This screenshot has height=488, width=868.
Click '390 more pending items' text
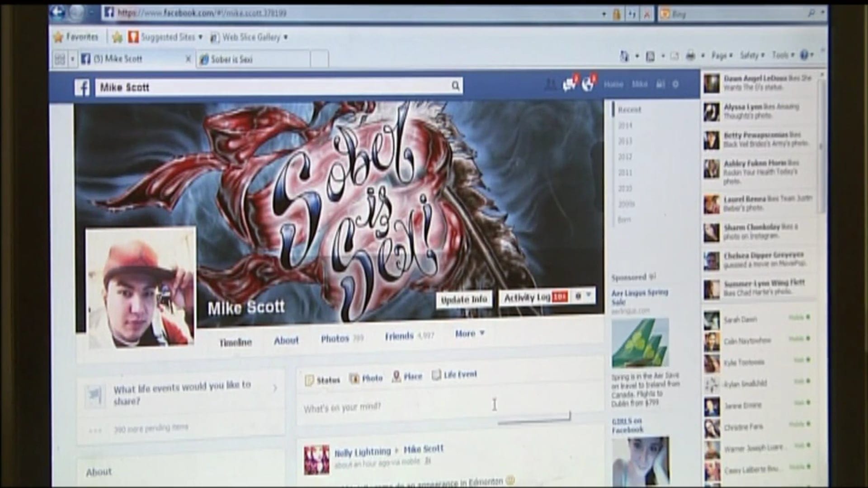[151, 428]
